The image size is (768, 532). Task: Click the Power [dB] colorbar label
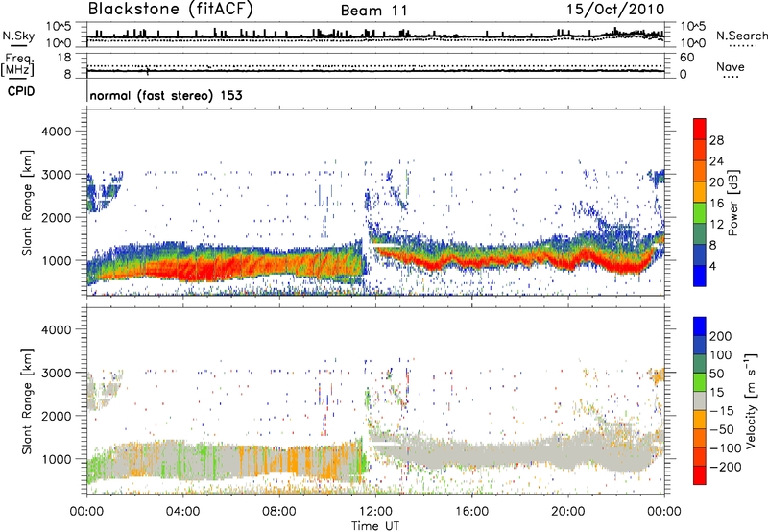coord(732,203)
